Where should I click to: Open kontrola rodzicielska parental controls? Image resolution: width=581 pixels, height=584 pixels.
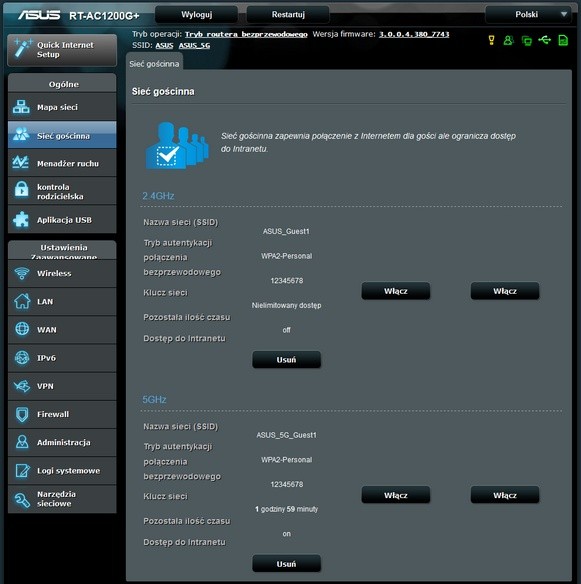[62, 191]
